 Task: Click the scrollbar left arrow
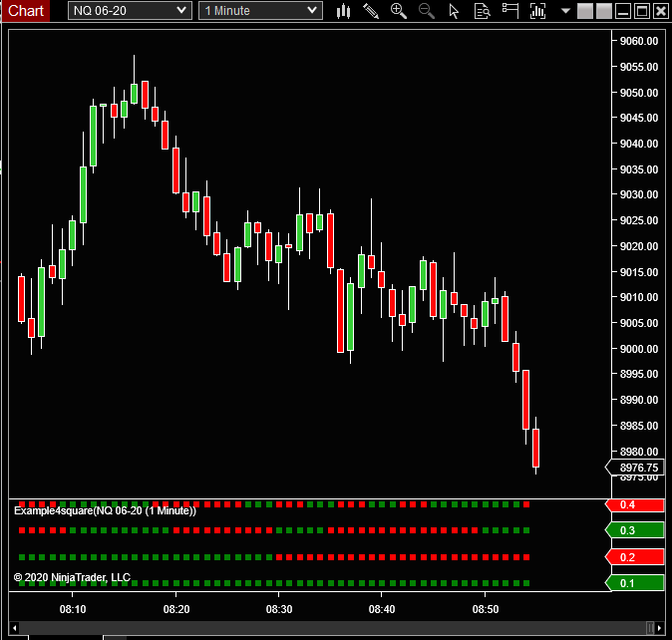pyautogui.click(x=14, y=628)
